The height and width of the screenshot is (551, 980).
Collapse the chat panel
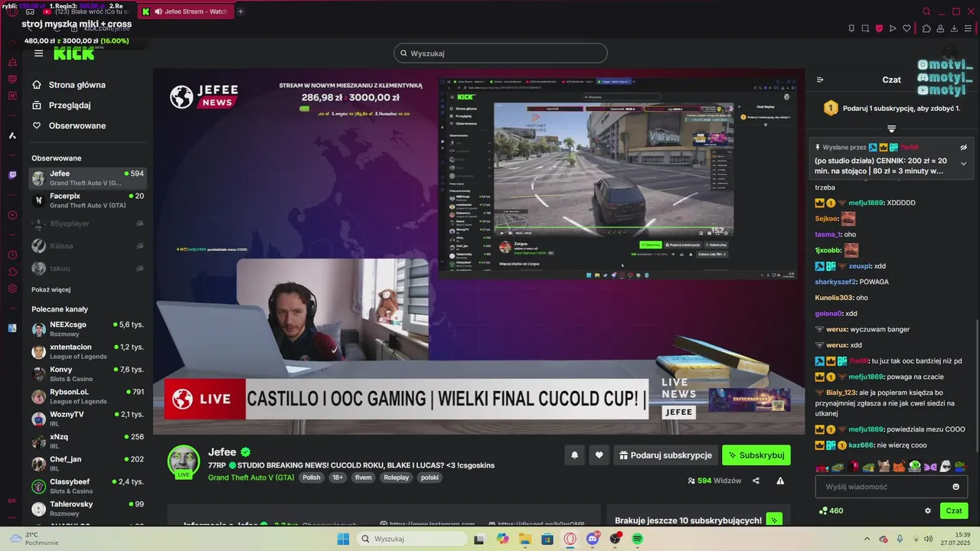pos(820,80)
